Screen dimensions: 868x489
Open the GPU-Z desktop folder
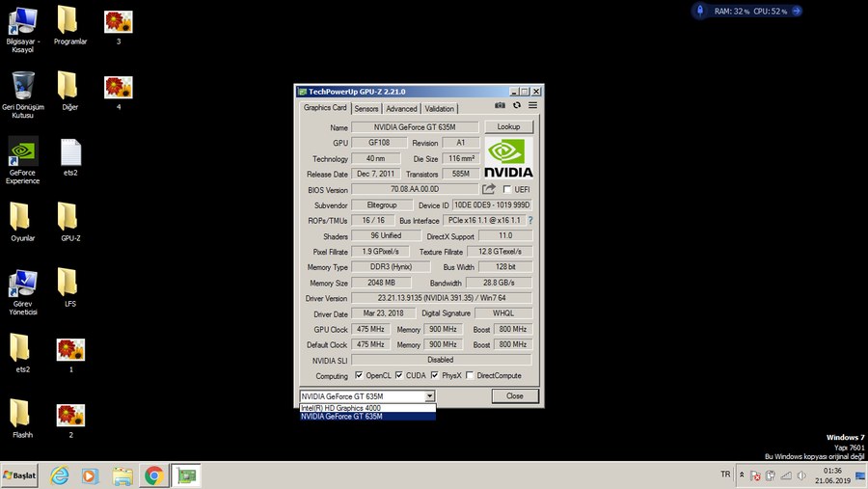pos(70,222)
